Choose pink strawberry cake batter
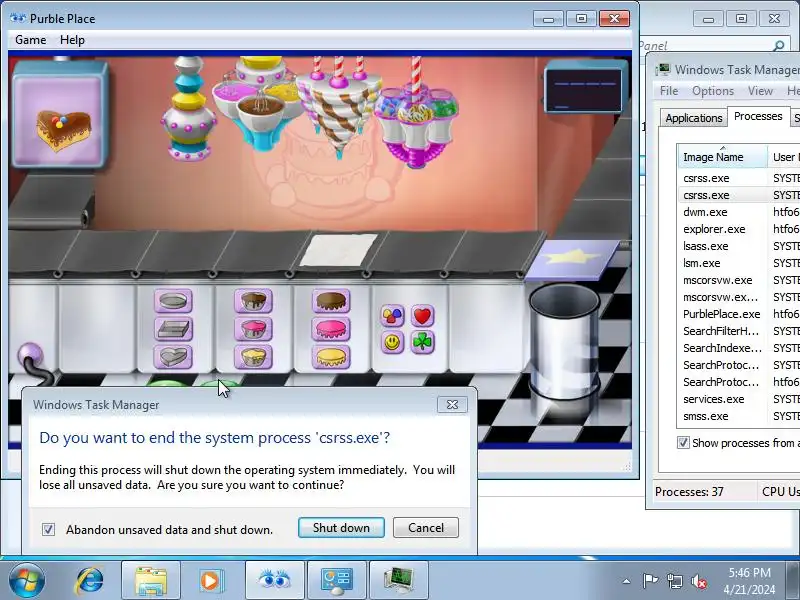 pyautogui.click(x=253, y=329)
